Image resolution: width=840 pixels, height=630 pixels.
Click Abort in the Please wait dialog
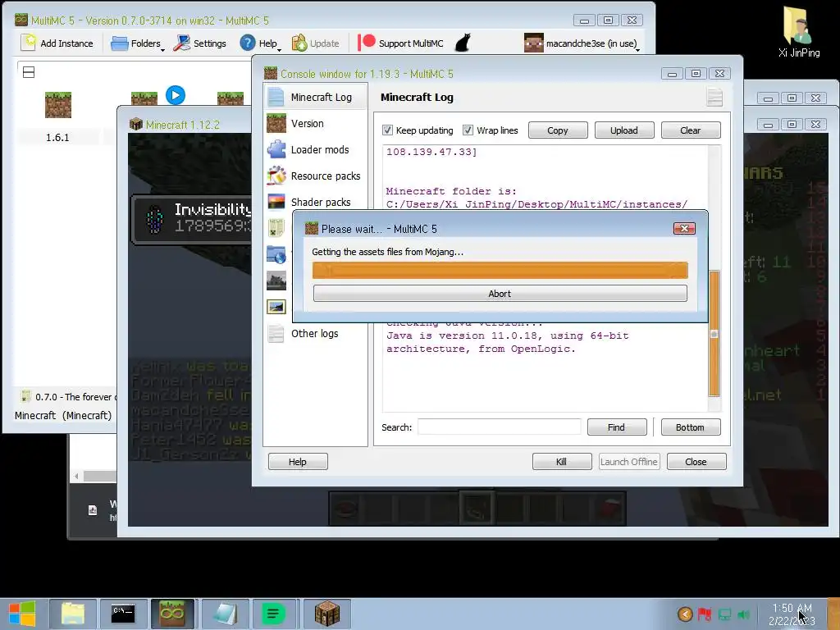point(500,294)
